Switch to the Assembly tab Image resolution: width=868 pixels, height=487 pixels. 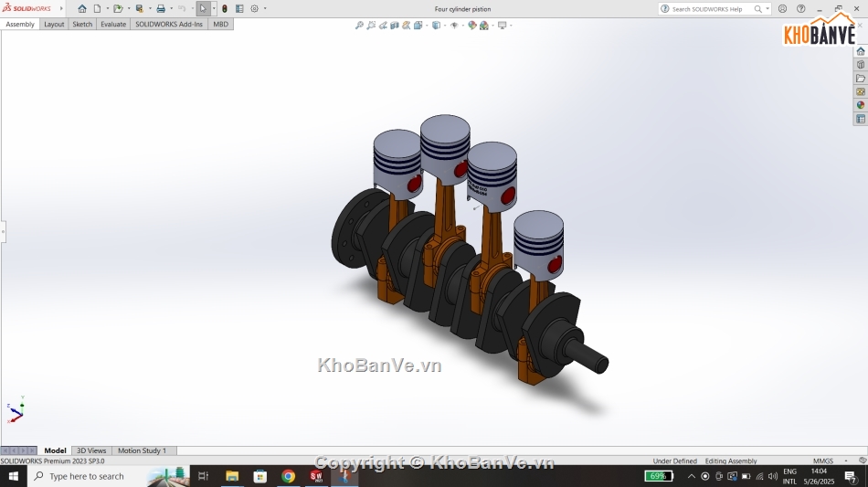point(20,25)
